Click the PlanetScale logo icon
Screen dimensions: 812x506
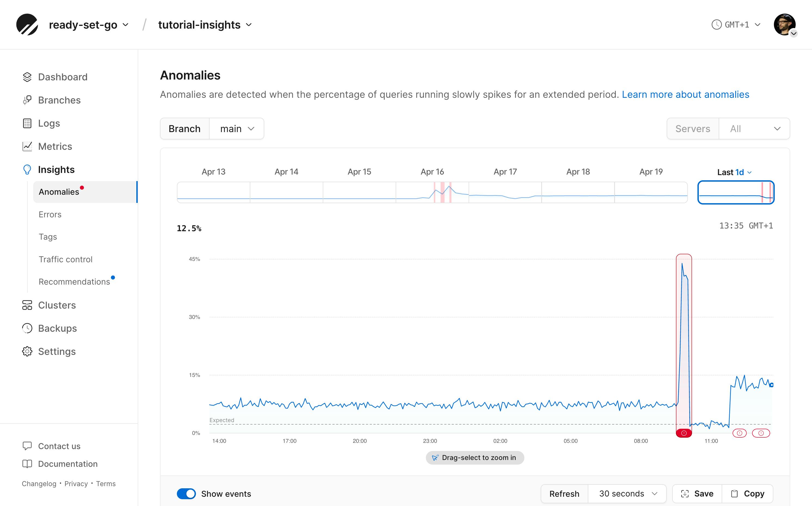[x=27, y=25]
